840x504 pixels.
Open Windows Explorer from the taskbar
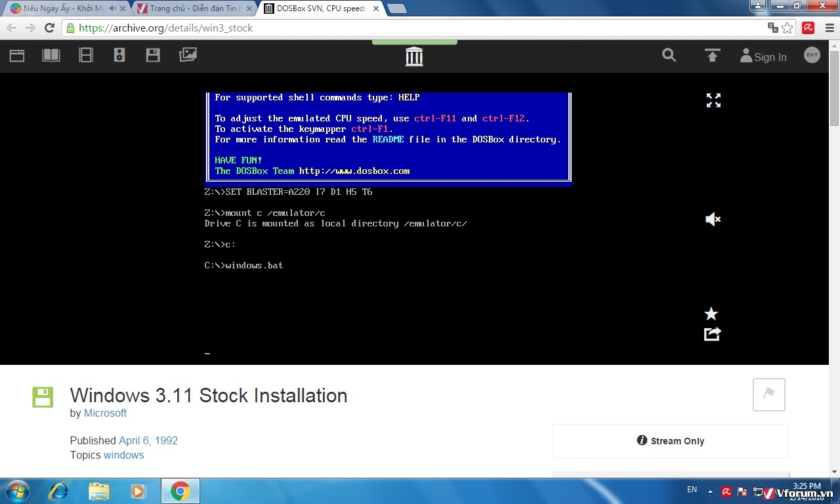click(x=99, y=491)
